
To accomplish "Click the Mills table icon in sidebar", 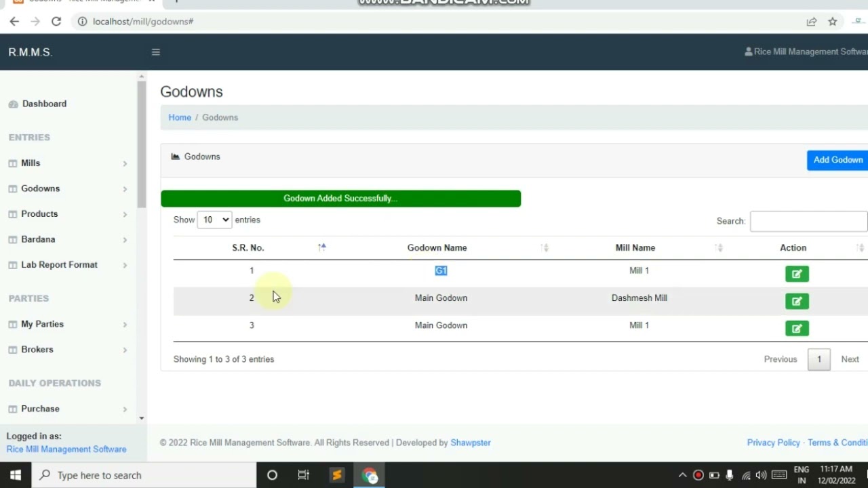I will 13,163.
